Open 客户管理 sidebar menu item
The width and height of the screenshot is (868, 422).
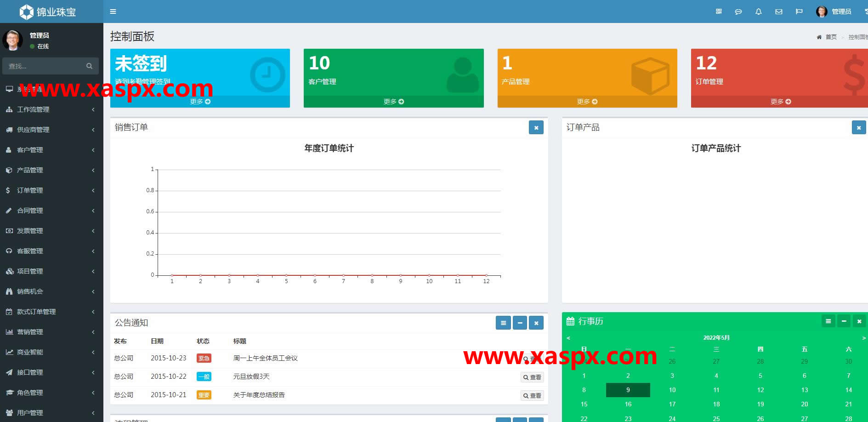(51, 150)
